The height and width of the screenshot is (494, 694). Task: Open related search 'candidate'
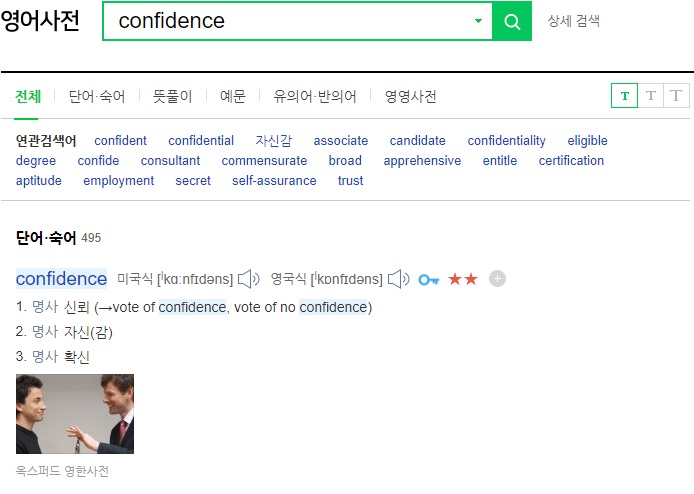[x=417, y=141]
